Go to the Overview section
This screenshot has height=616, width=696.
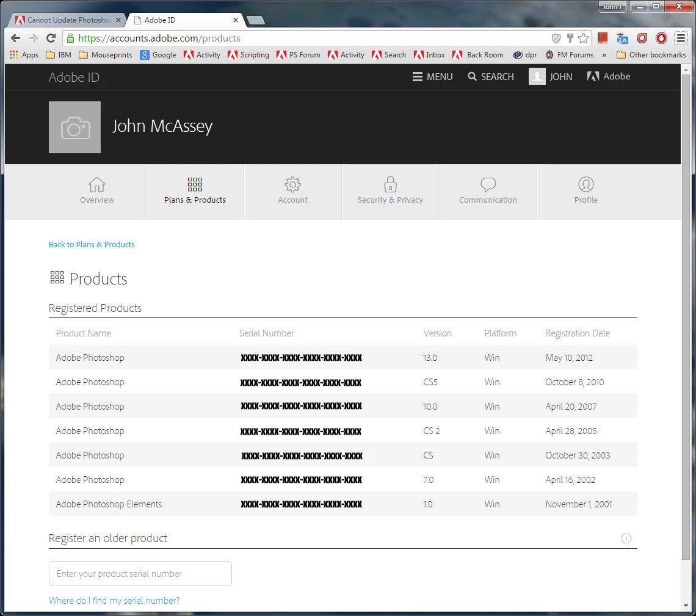click(96, 191)
